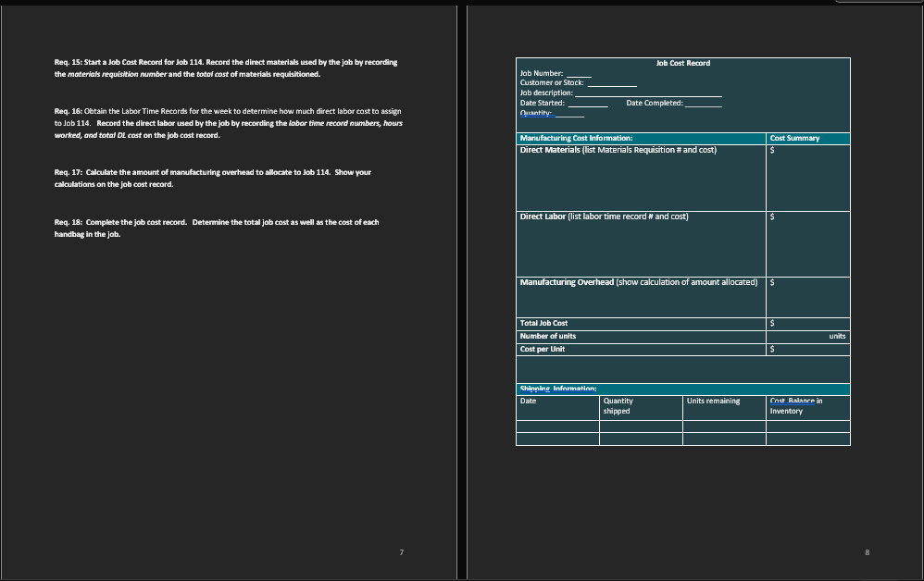The width and height of the screenshot is (924, 581).
Task: Click the blank after "Date Started:"
Action: [x=588, y=104]
